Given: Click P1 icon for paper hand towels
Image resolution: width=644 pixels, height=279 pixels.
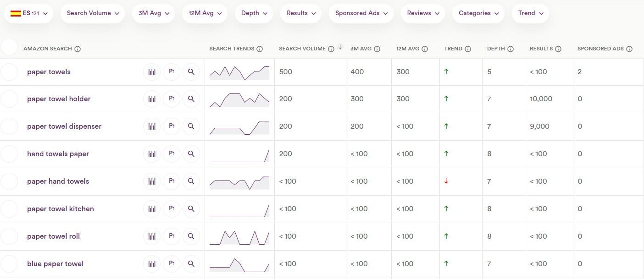Looking at the screenshot, I should point(172,181).
